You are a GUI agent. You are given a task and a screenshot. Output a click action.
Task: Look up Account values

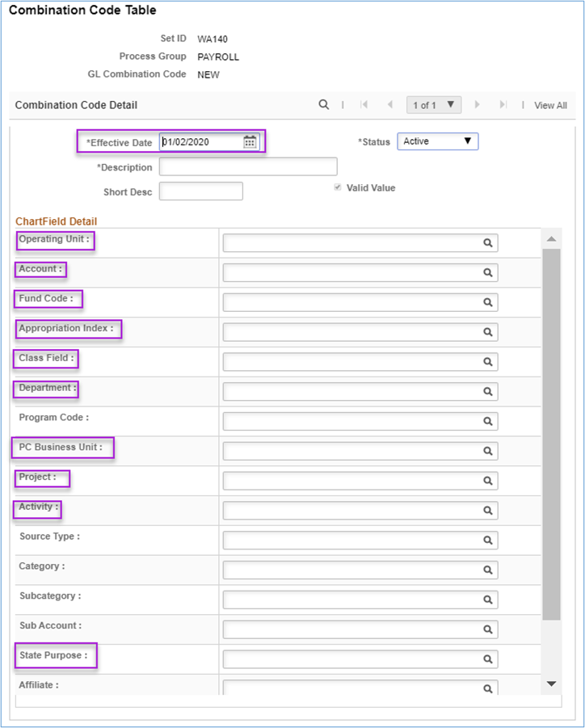(487, 272)
